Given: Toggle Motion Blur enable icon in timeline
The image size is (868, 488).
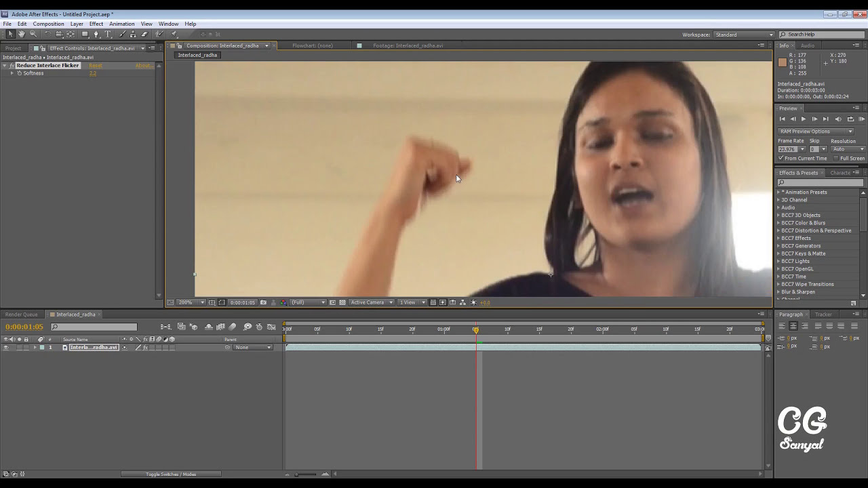Looking at the screenshot, I should [233, 327].
